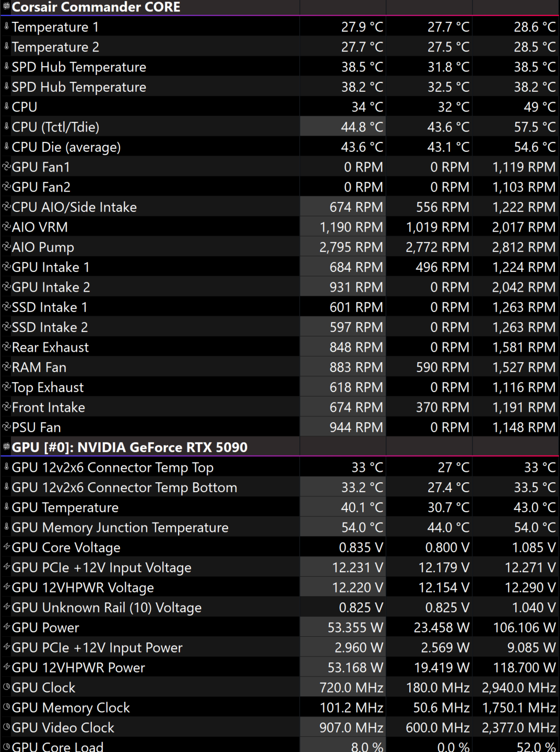Click the 0.835 V GPU Core Voltage value

point(361,548)
